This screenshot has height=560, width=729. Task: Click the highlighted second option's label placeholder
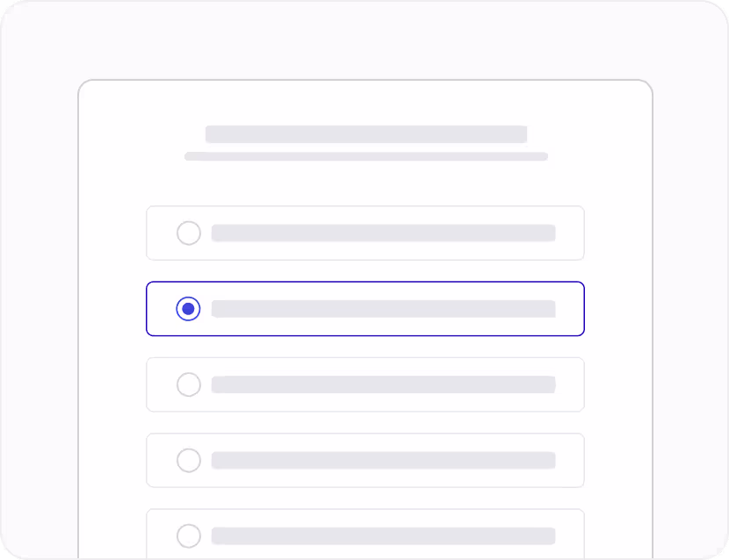pyautogui.click(x=383, y=309)
